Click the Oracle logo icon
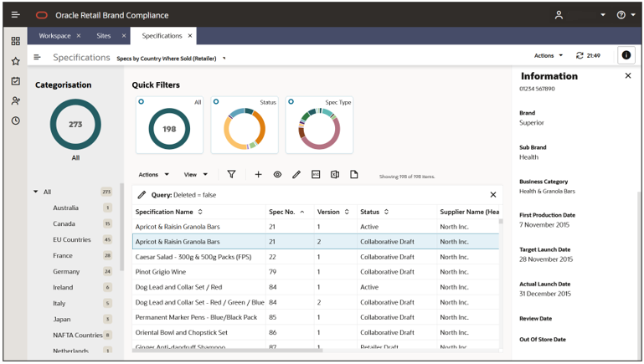Image resolution: width=644 pixels, height=364 pixels. click(x=42, y=15)
